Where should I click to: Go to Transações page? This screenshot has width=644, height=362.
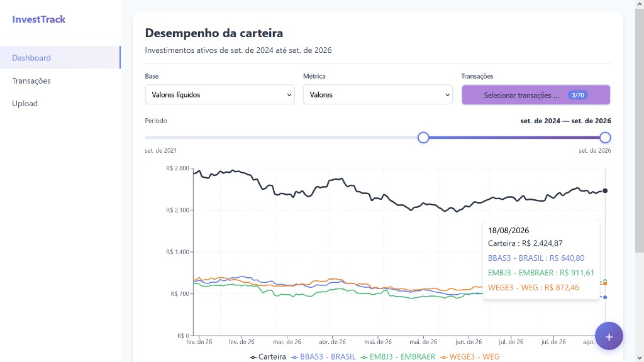[60, 80]
